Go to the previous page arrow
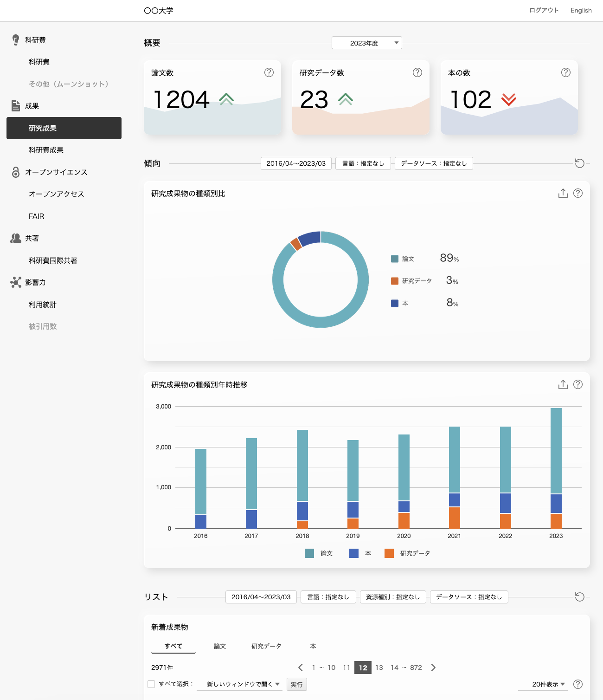This screenshot has height=700, width=603. point(301,668)
